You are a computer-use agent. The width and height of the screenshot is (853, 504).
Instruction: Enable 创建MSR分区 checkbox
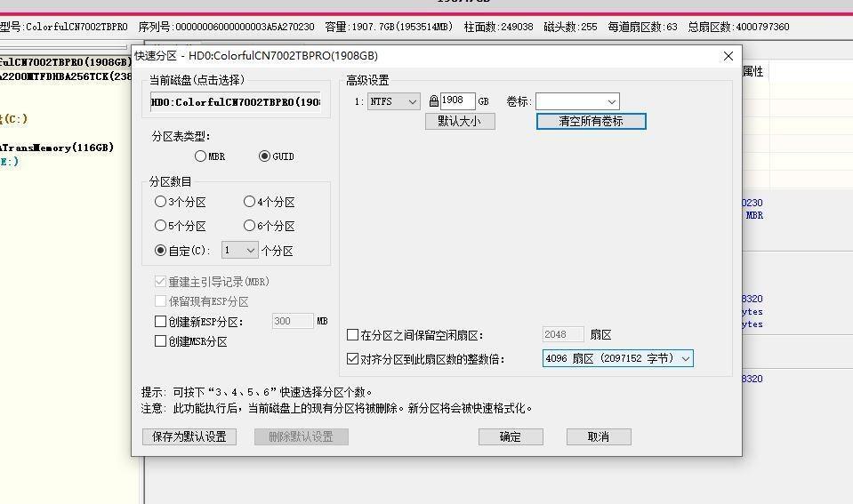pyautogui.click(x=160, y=341)
